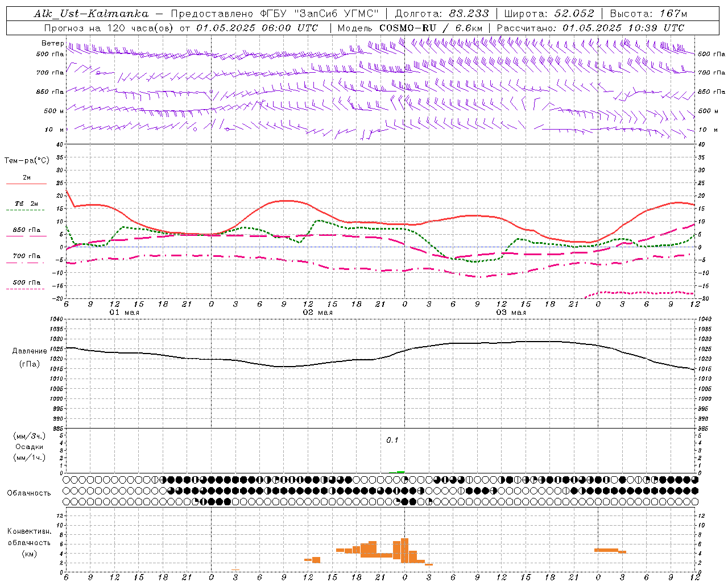
Task: Click the 'Рассчитано: 01.05.2025 10:39 UTC' timestamp
Action: (590, 28)
